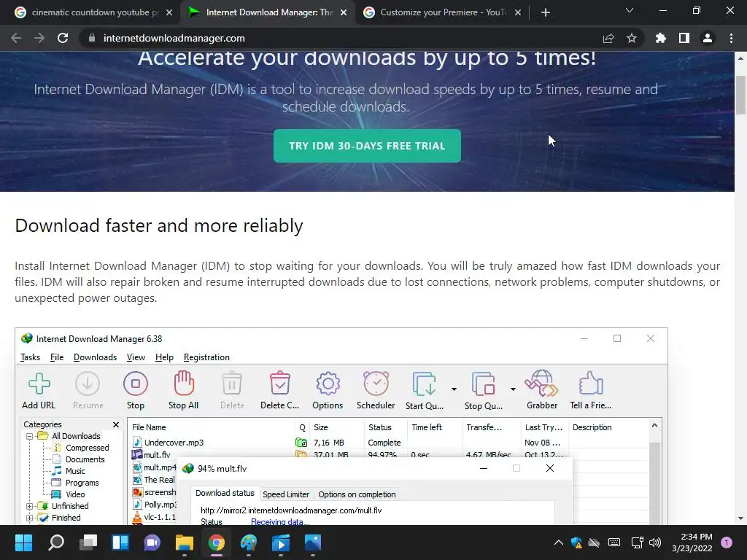This screenshot has height=560, width=747.
Task: Open the clock showing 2:34 PM
Action: coord(692,542)
